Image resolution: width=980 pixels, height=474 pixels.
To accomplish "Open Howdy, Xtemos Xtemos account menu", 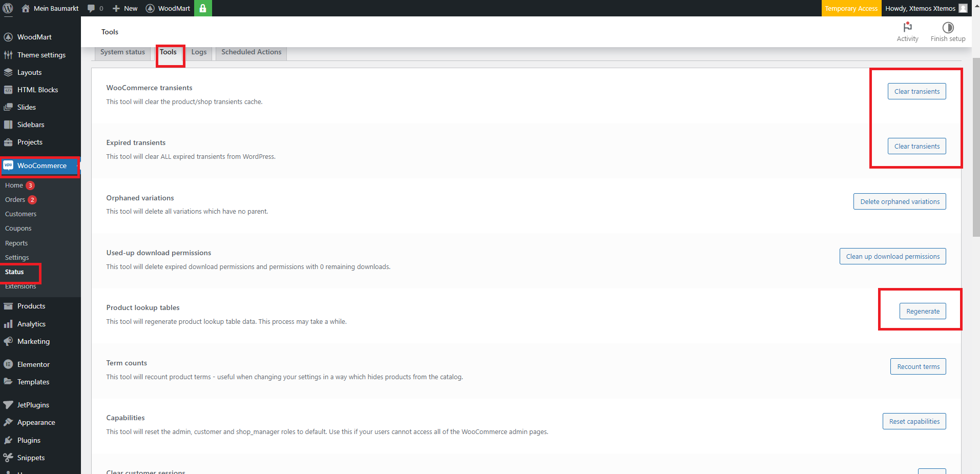I will pyautogui.click(x=926, y=8).
